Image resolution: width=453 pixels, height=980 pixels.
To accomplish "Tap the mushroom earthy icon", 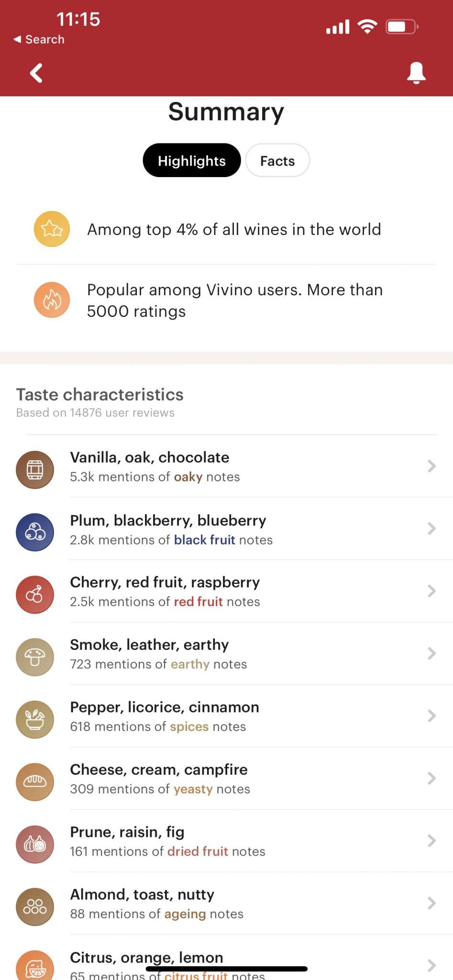I will click(35, 657).
